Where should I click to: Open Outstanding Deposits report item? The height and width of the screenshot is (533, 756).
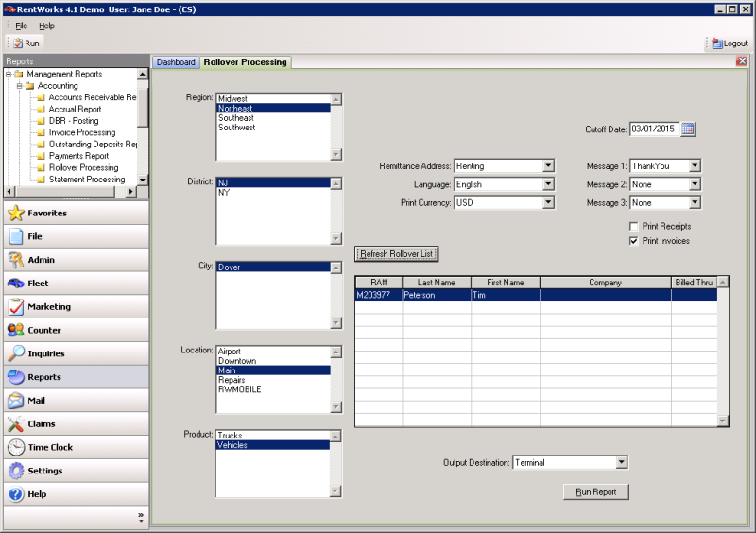(93, 145)
